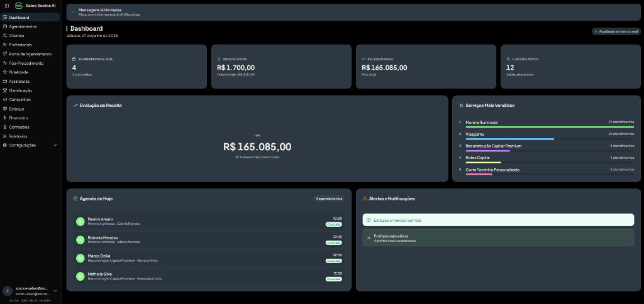
Task: Click the pink Corte Feminino Personalizado bar
Action: click(x=479, y=175)
